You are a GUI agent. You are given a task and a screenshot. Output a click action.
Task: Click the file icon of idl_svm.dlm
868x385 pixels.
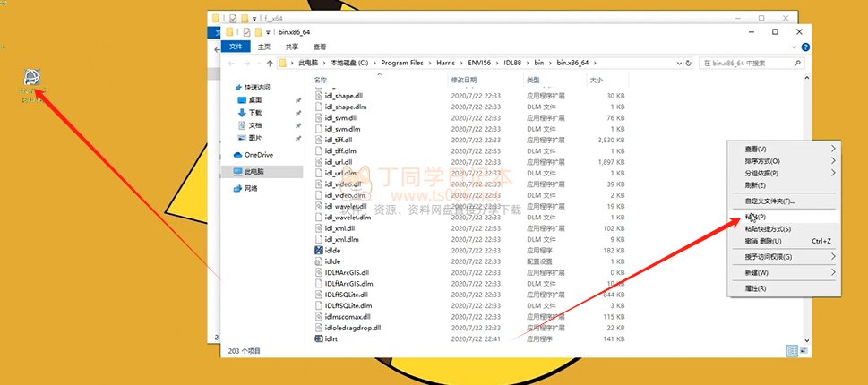click(318, 129)
